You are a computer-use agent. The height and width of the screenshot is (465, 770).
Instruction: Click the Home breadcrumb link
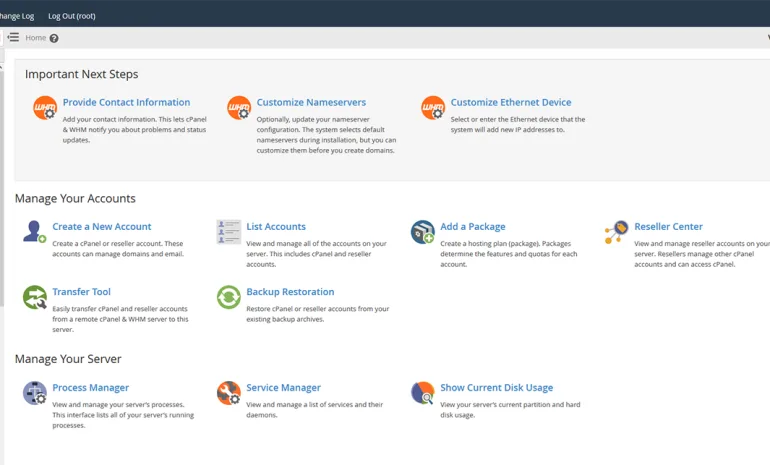coord(35,38)
